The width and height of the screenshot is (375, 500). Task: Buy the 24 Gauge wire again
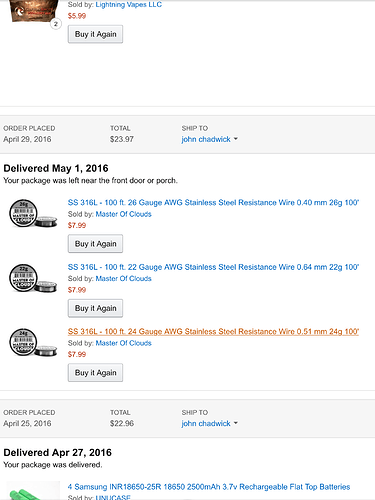[x=95, y=373]
